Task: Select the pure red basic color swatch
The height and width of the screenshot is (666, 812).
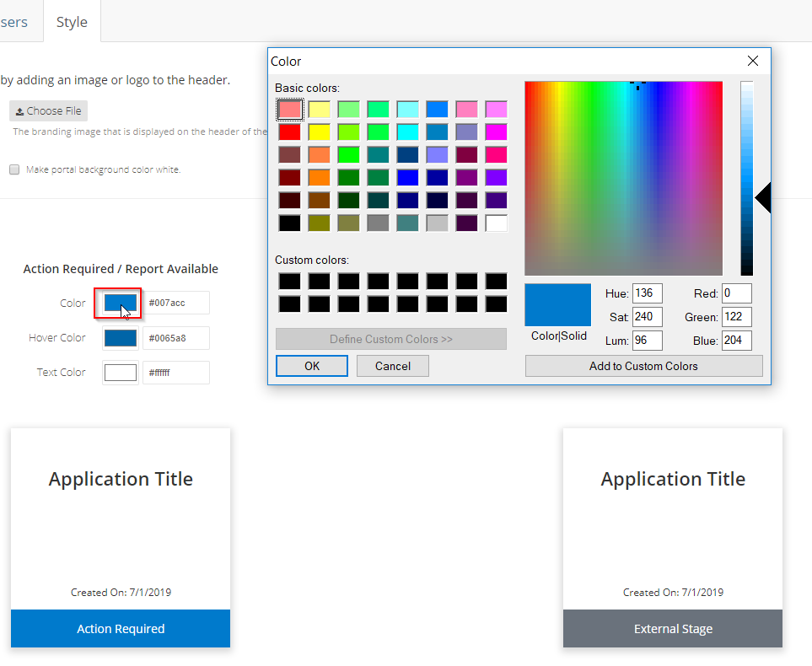Action: tap(289, 132)
